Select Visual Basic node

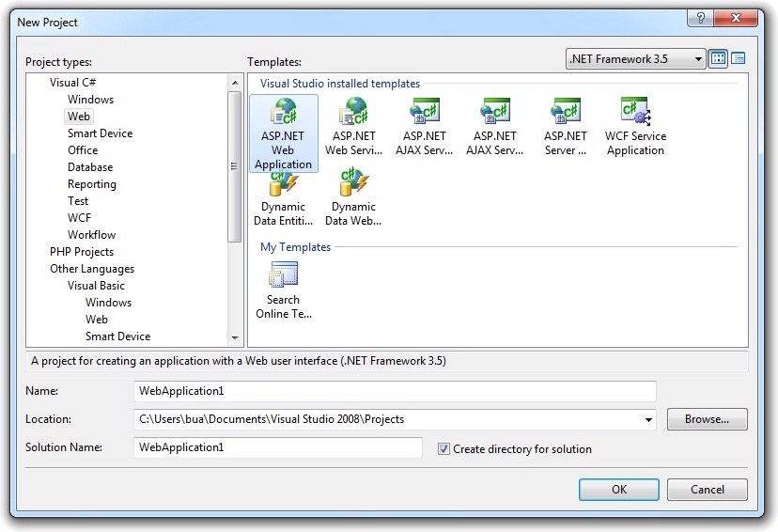tap(96, 286)
